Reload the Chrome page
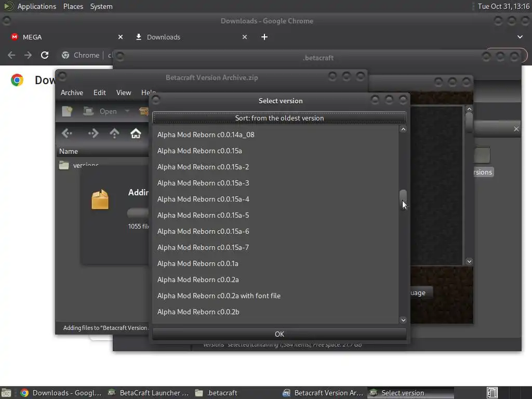The height and width of the screenshot is (399, 532). 45,55
